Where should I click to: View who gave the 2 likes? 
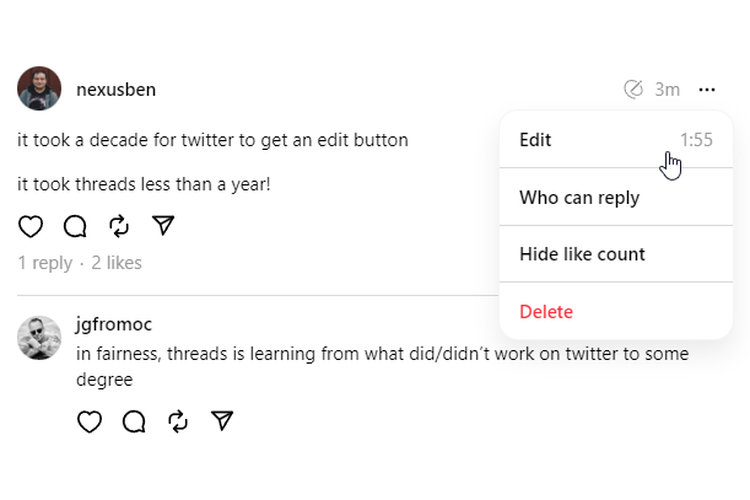[x=117, y=263]
